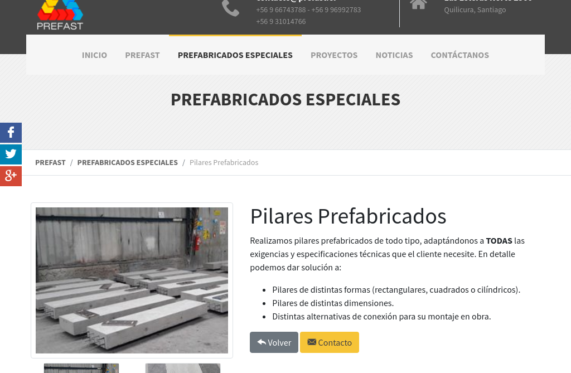Click the house icon beside Quilicura address

point(418,4)
